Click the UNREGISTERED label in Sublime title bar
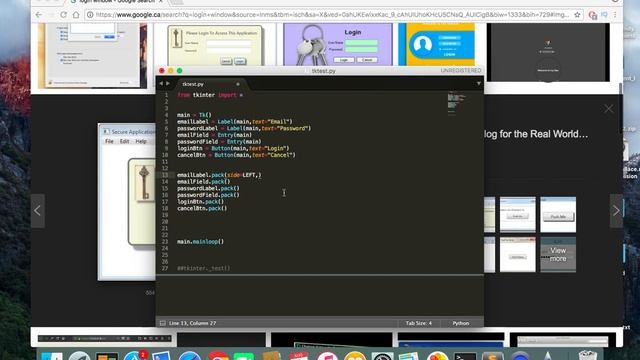 click(x=461, y=71)
